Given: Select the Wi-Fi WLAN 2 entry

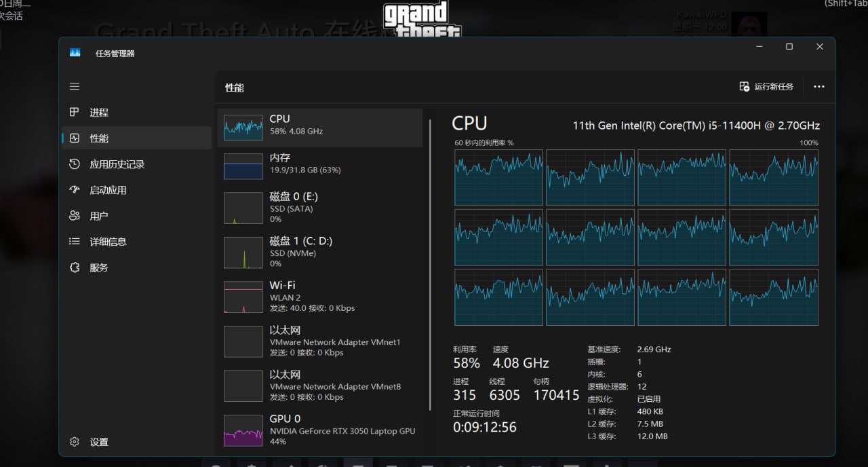Looking at the screenshot, I should (x=319, y=296).
